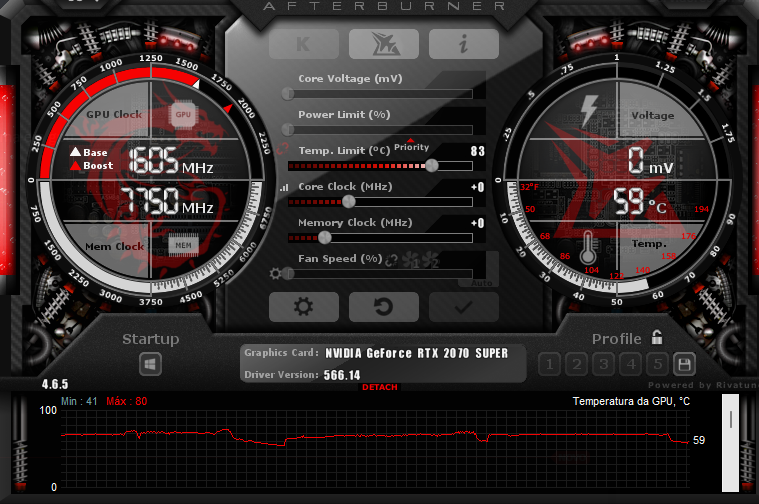The width and height of the screenshot is (759, 504).
Task: Select profile slot 4
Action: [x=631, y=364]
